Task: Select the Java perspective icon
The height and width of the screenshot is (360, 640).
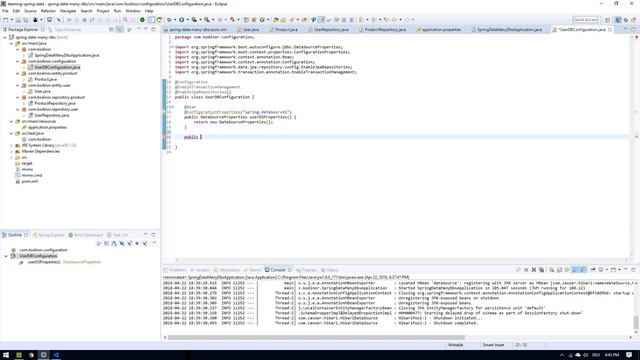Action: 618,20
